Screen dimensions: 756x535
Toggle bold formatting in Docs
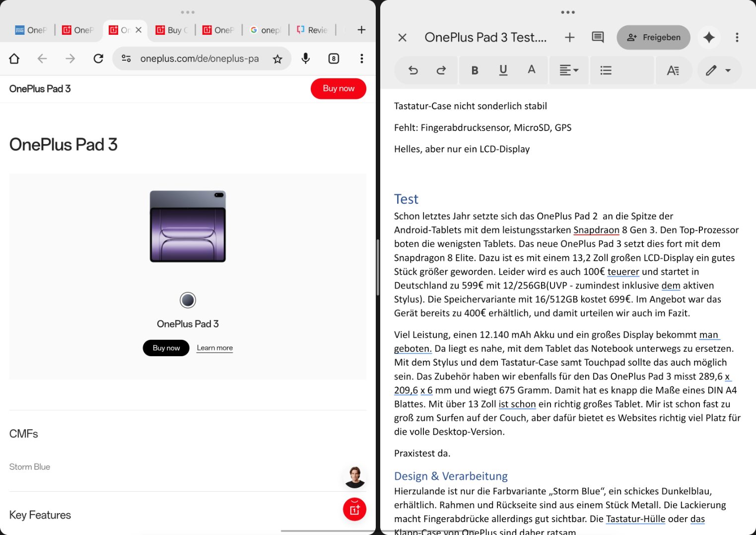tap(475, 70)
